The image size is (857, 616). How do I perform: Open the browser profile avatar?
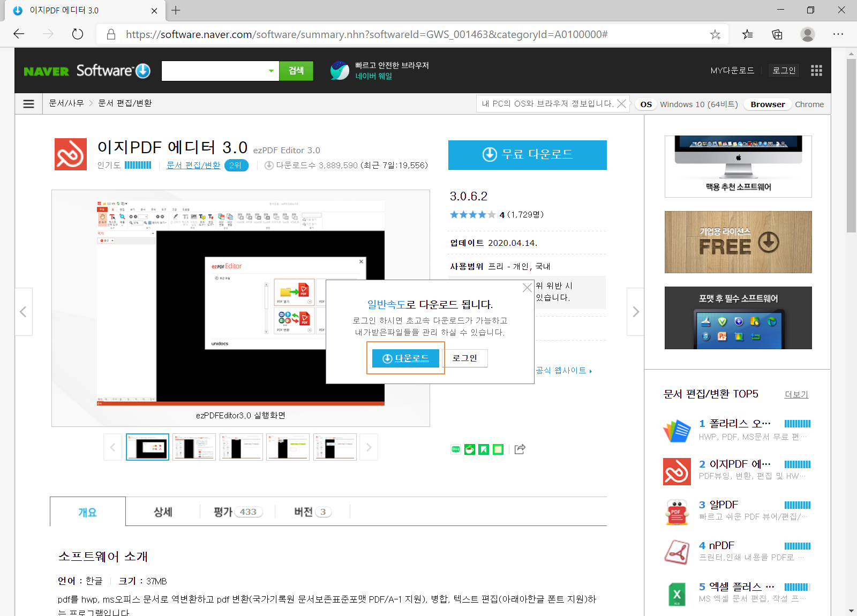(x=808, y=34)
